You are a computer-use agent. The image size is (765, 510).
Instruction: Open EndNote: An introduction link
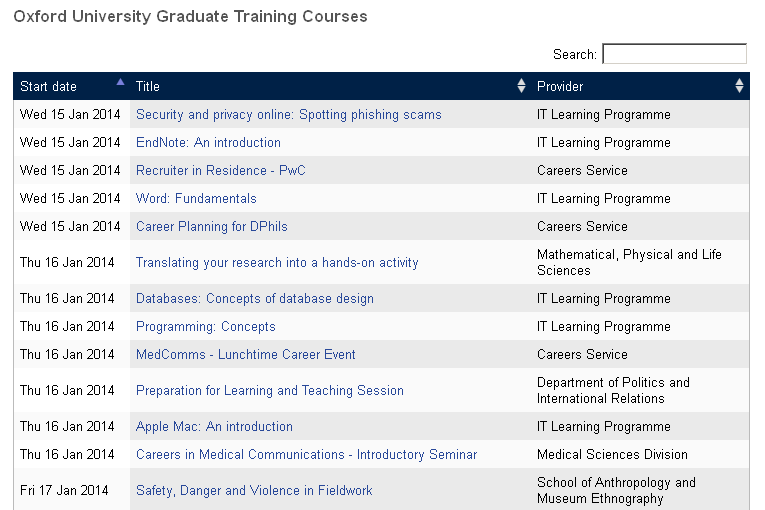(x=208, y=142)
